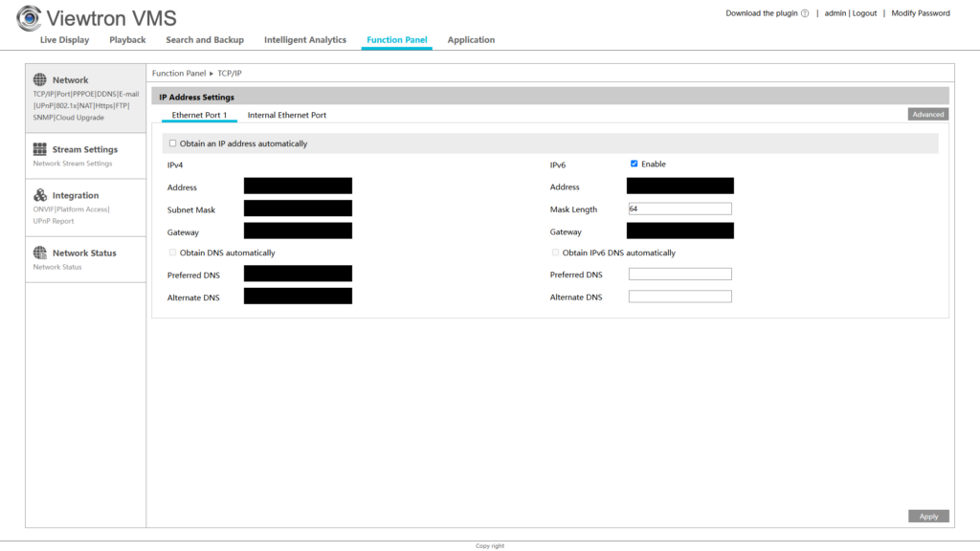Click Download the plugin link
The width and height of the screenshot is (980, 551).
click(761, 13)
